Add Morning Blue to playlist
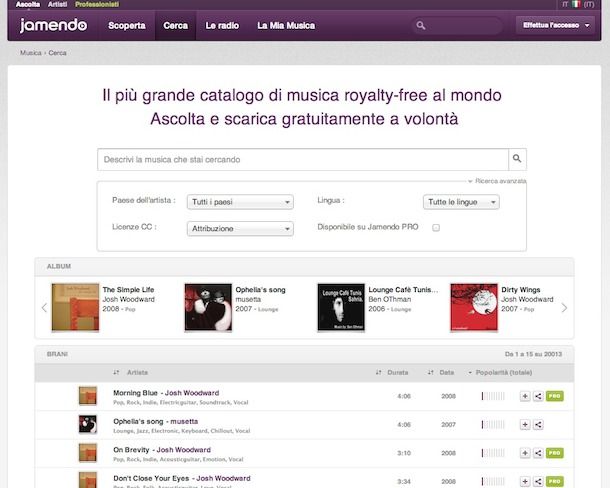Image resolution: width=610 pixels, height=488 pixels. 525,396
